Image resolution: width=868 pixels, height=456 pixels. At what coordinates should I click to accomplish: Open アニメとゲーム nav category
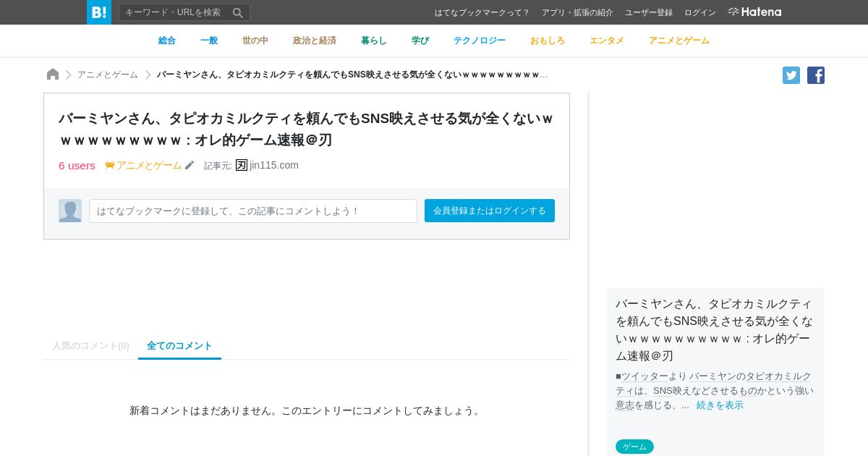tap(679, 41)
